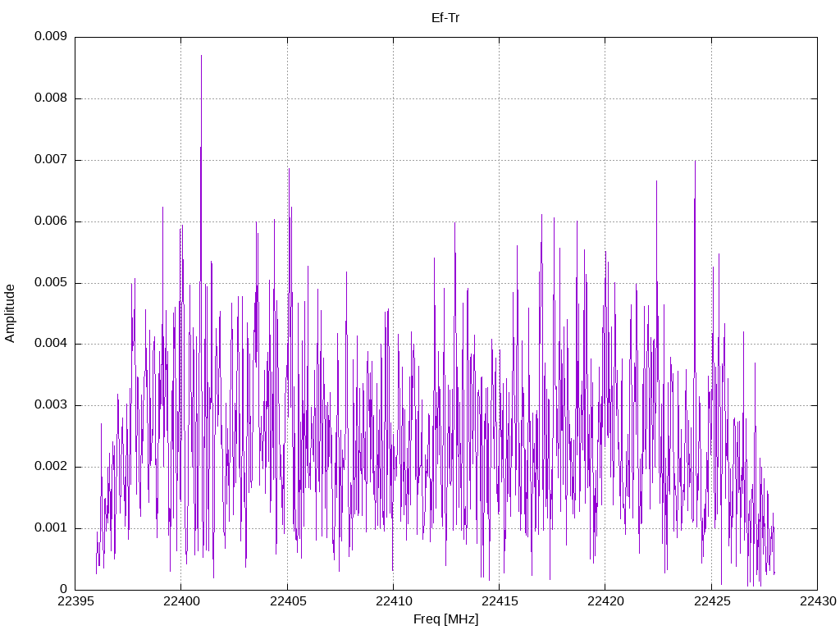Click the y-axis tick label 0.002

51,467
